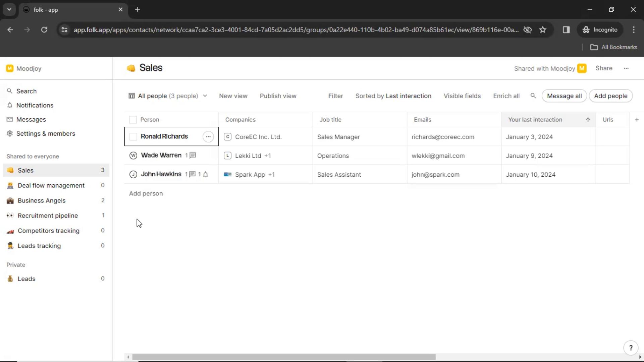Expand the Visible fields dropdown
This screenshot has width=644, height=362.
[463, 96]
